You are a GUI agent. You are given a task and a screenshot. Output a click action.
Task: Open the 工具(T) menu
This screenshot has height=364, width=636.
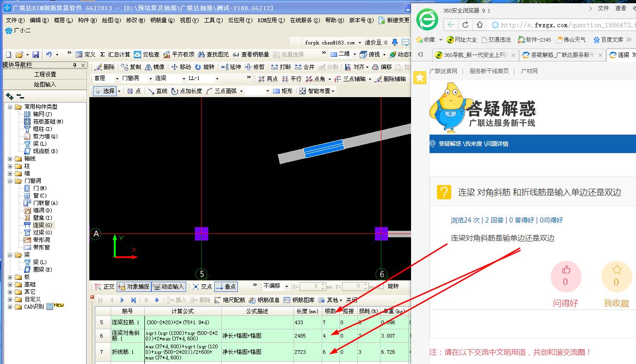coord(213,20)
